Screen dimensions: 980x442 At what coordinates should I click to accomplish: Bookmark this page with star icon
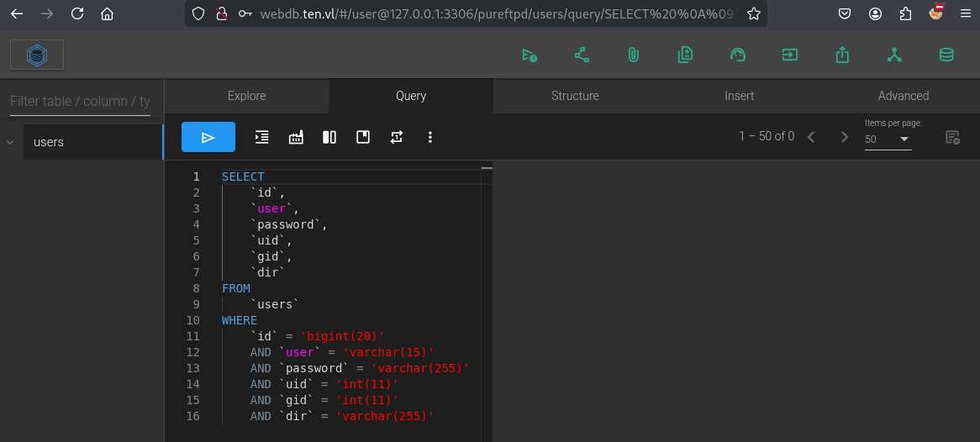pyautogui.click(x=754, y=13)
